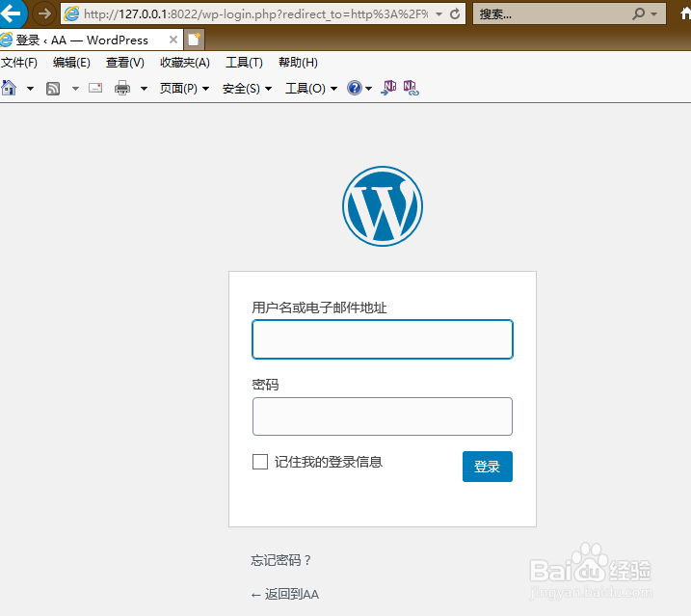
Task: Click the blue Help question mark icon
Action: point(355,88)
